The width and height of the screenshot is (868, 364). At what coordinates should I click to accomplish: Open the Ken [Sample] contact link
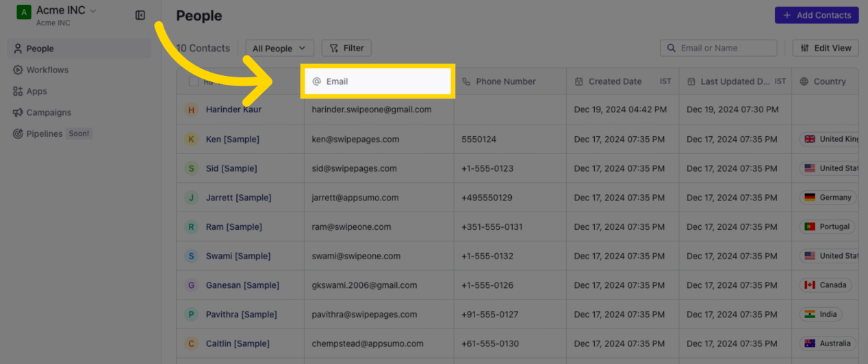(232, 139)
